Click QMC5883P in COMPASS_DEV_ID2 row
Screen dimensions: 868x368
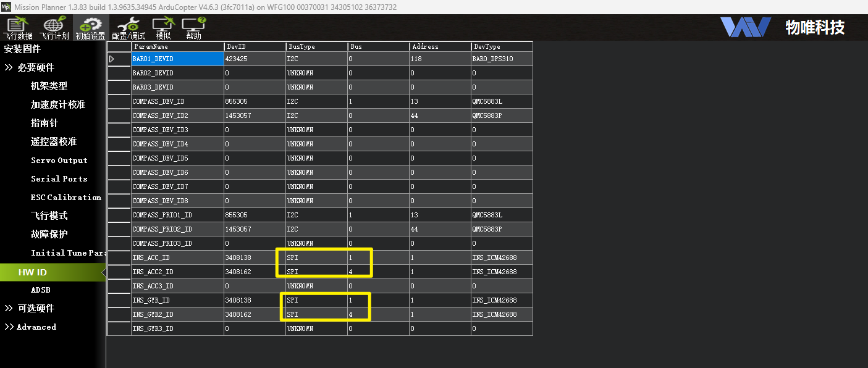[x=502, y=115]
